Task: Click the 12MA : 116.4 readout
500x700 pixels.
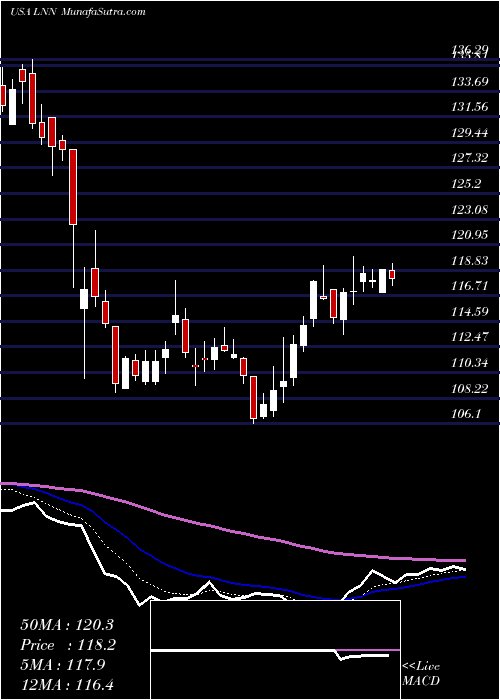Action: pyautogui.click(x=69, y=685)
